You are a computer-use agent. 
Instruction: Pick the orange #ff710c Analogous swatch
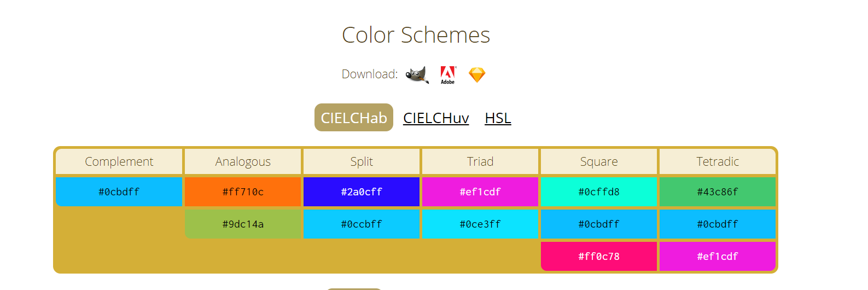pyautogui.click(x=243, y=192)
